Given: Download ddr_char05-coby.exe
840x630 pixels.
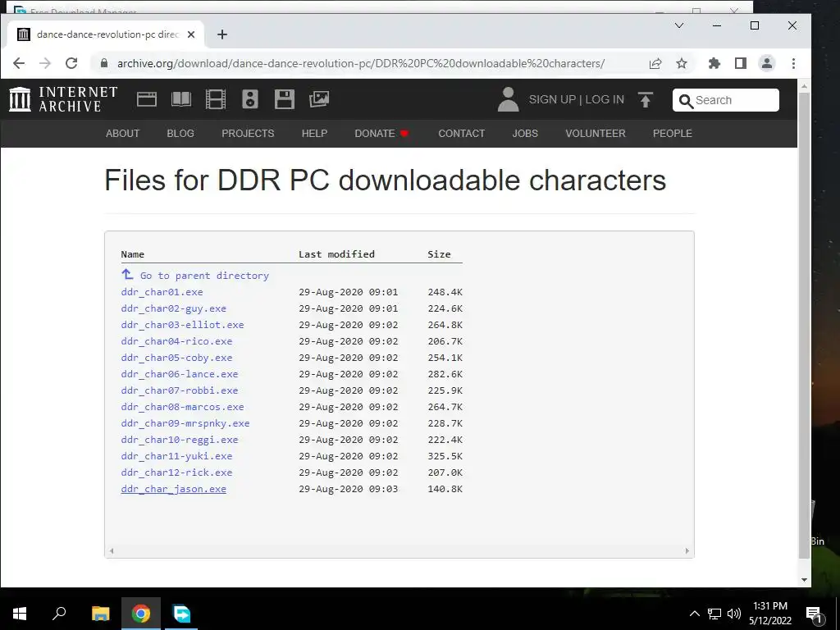Looking at the screenshot, I should point(177,358).
